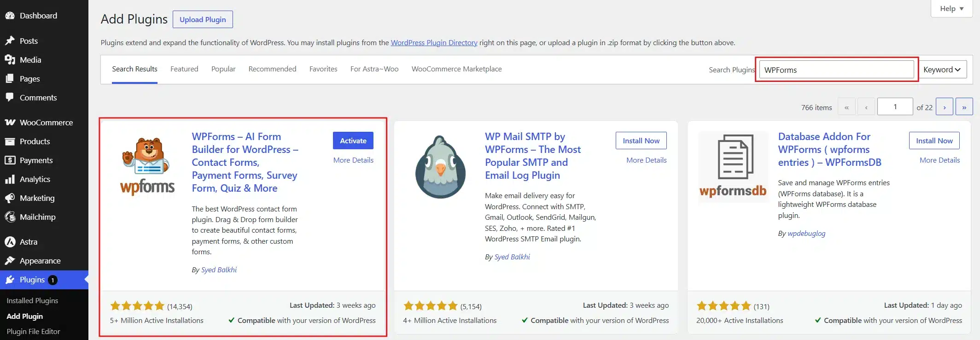This screenshot has height=340, width=980.
Task: Open Syed Balkhi author link under WP Mail SMTP
Action: (x=512, y=257)
